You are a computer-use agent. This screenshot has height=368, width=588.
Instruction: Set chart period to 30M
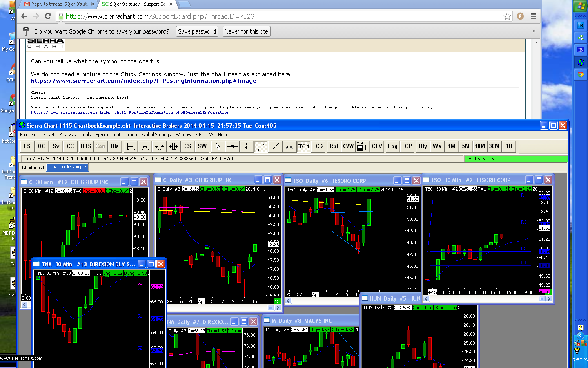coord(494,146)
